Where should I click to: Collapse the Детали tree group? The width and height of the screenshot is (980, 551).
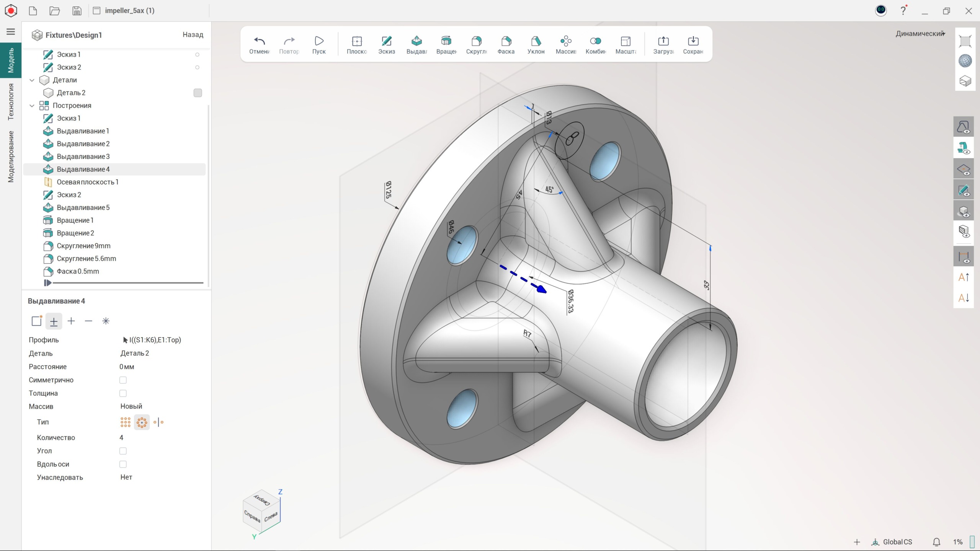[32, 80]
